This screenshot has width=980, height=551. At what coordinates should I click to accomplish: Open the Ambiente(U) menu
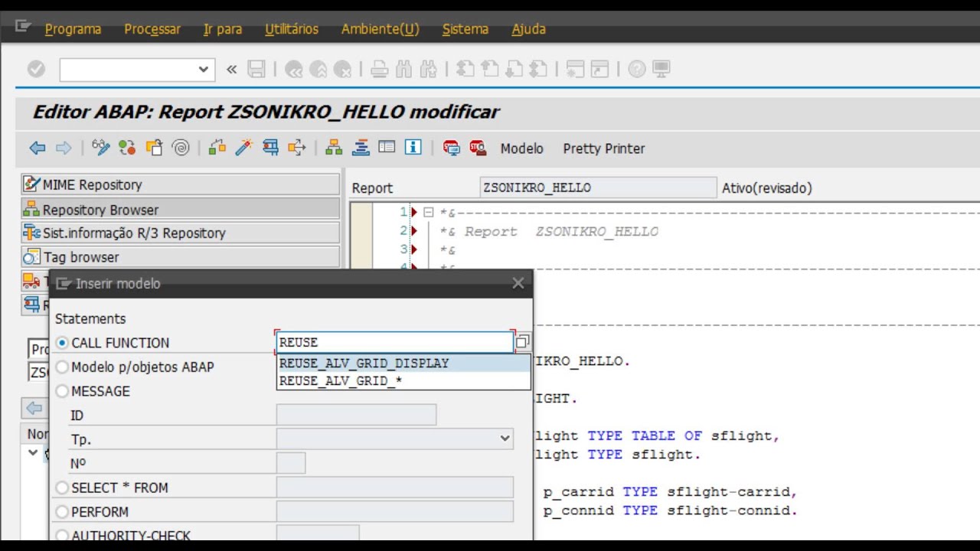coord(381,29)
